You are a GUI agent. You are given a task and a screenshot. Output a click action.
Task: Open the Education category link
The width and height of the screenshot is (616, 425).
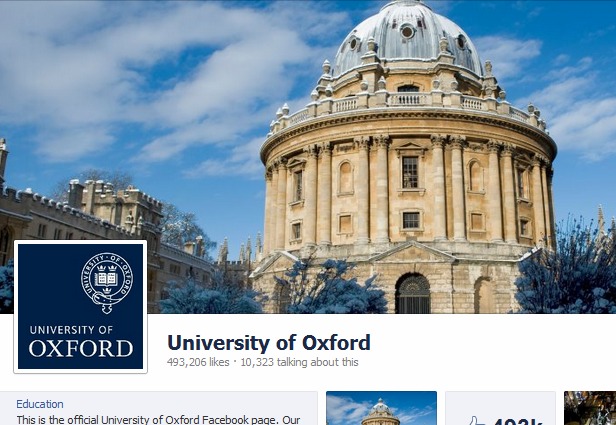click(40, 404)
